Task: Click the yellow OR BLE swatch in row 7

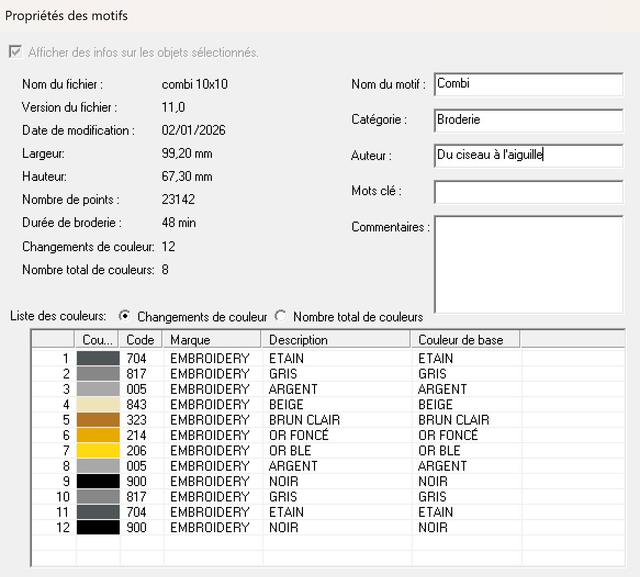Action: pyautogui.click(x=98, y=451)
